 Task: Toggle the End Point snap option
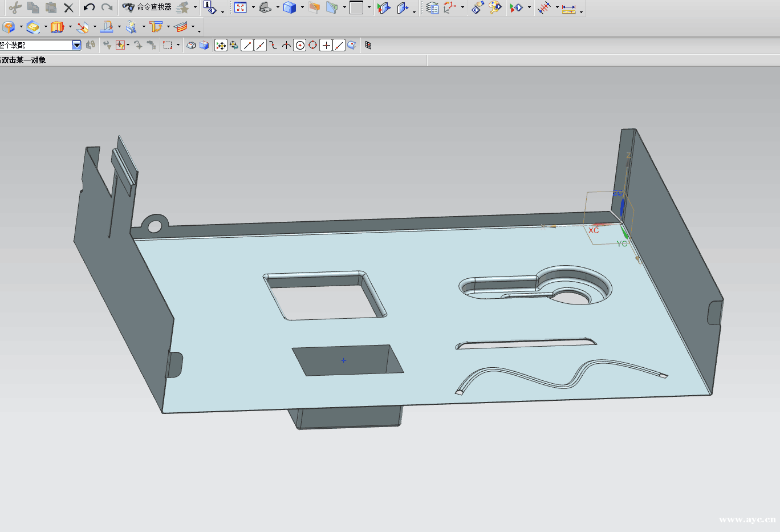click(247, 45)
